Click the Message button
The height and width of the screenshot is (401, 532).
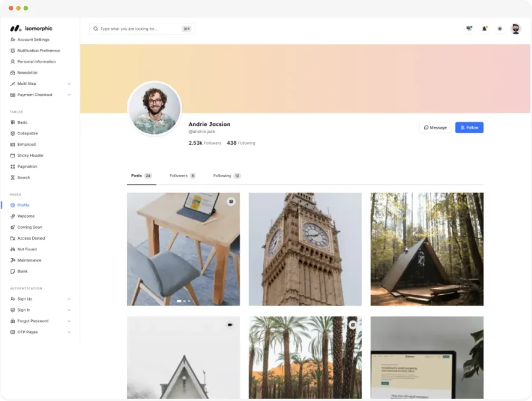coord(435,128)
